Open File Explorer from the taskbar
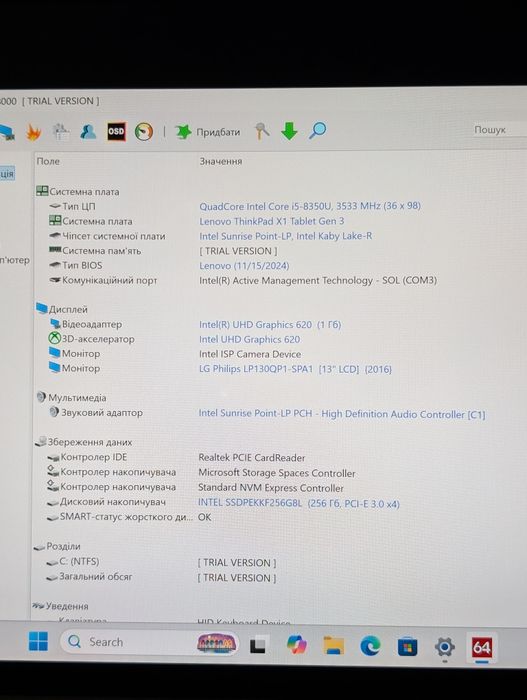Screen dimensions: 527x700 [334, 646]
